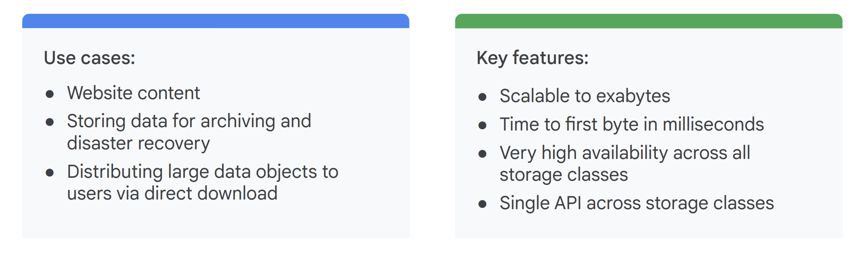Click the "Storing data for archiving" text line

tap(189, 121)
